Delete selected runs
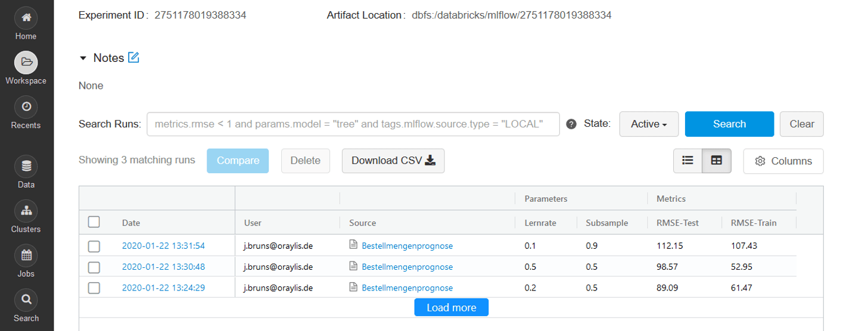Screen dimensions: 868x331 [x=306, y=161]
